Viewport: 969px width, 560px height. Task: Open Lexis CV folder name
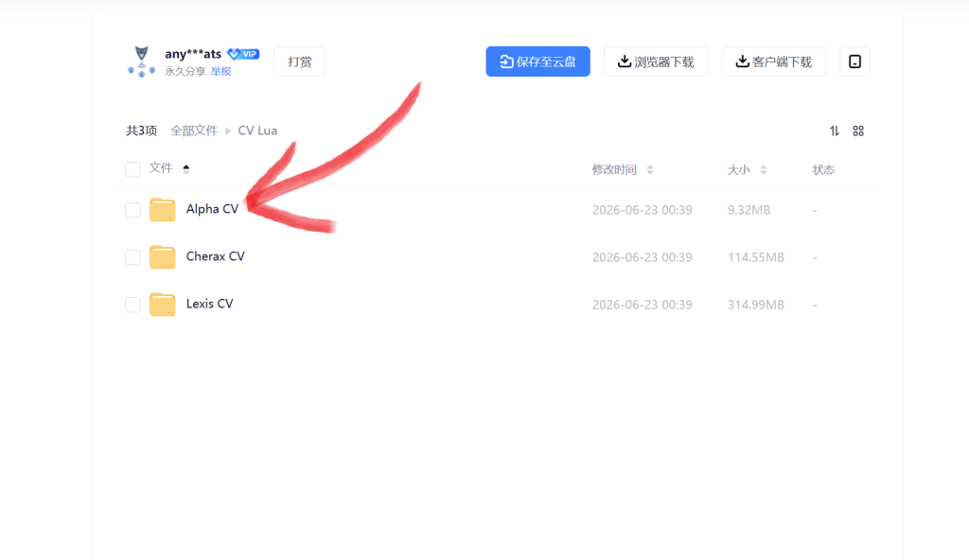(209, 304)
